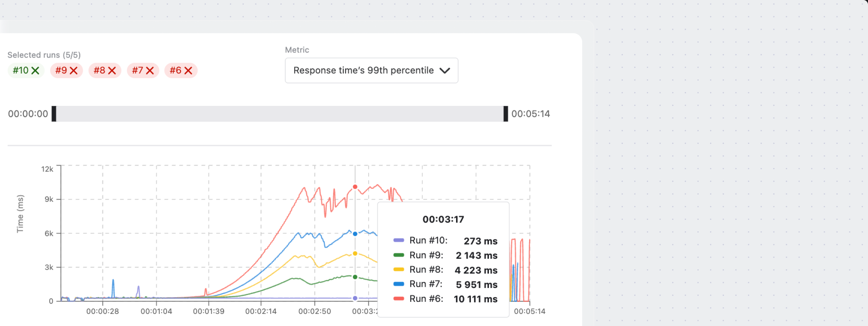This screenshot has height=326, width=868.
Task: Click the left time range handle
Action: coord(54,114)
